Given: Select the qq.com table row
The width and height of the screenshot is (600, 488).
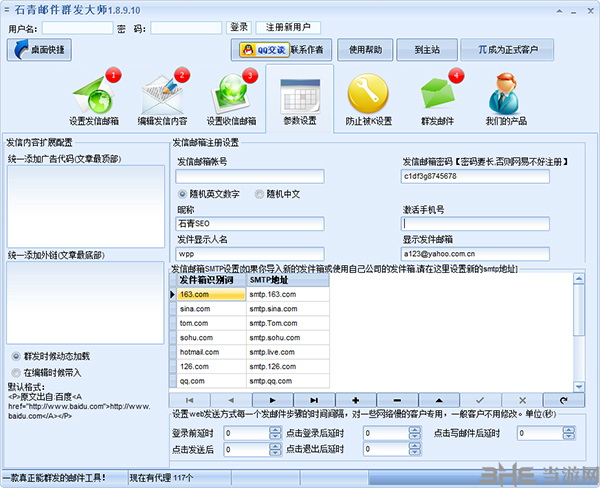Looking at the screenshot, I should (249, 381).
